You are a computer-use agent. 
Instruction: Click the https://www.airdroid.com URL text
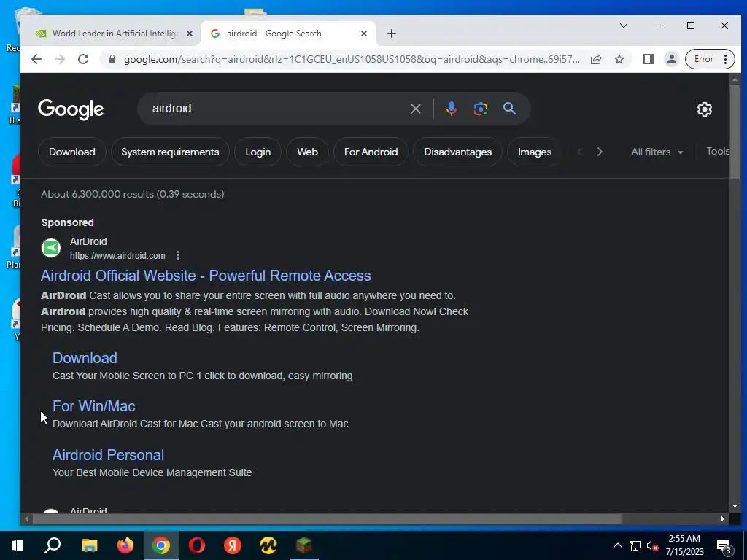[x=117, y=256]
